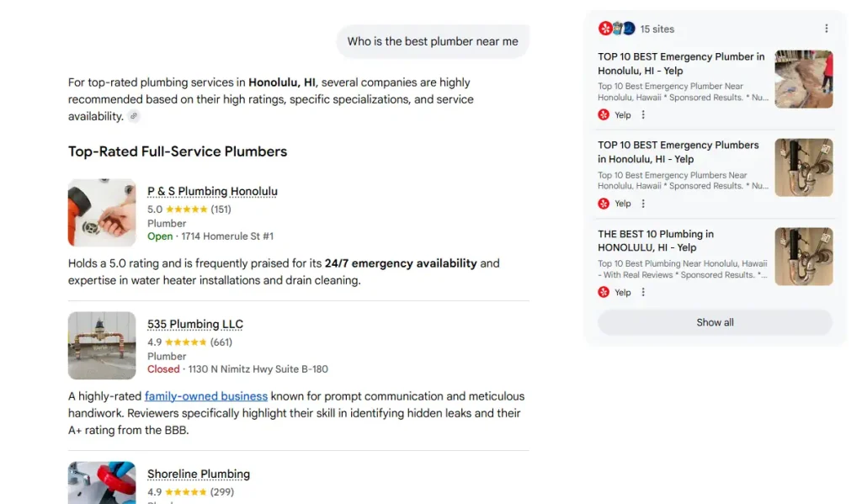Click the 'Who is the best plumber near me' bubble

click(x=433, y=41)
